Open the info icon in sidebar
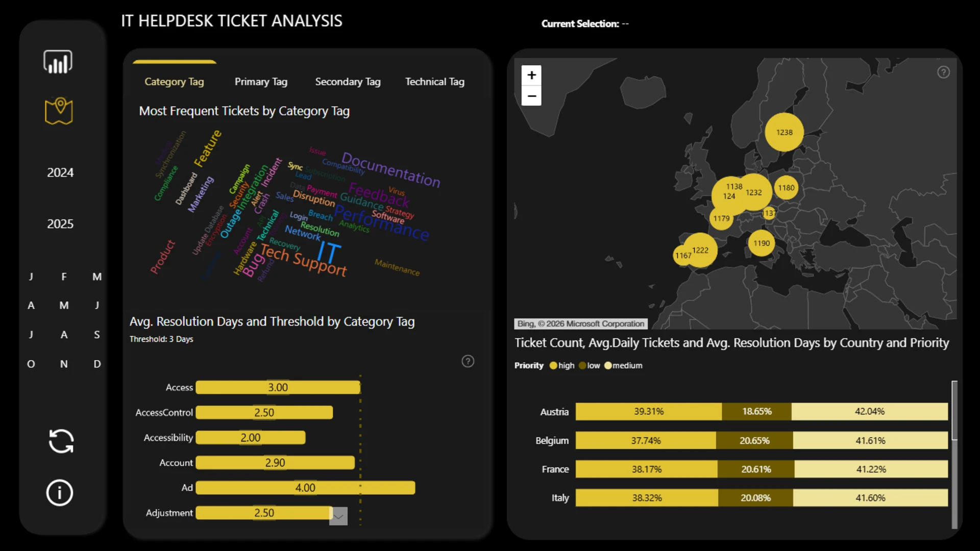 [60, 493]
